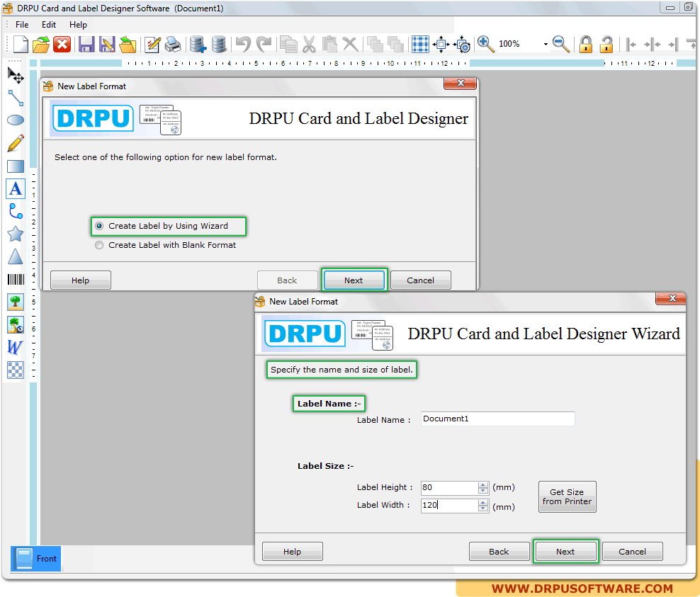Save the document with the floppy disk icon
Viewport: 700px width, 597px height.
[x=86, y=44]
